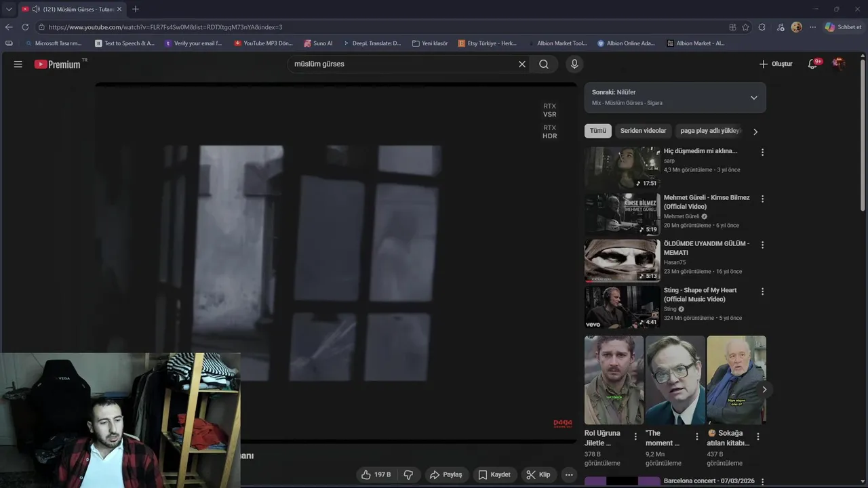Clear the search text with X
This screenshot has width=868, height=488.
point(522,64)
